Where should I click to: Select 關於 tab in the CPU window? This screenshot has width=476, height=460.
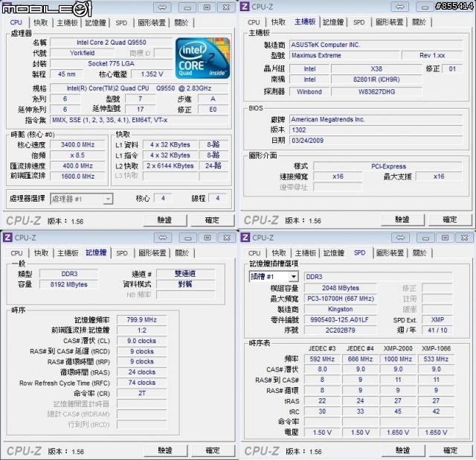[181, 23]
